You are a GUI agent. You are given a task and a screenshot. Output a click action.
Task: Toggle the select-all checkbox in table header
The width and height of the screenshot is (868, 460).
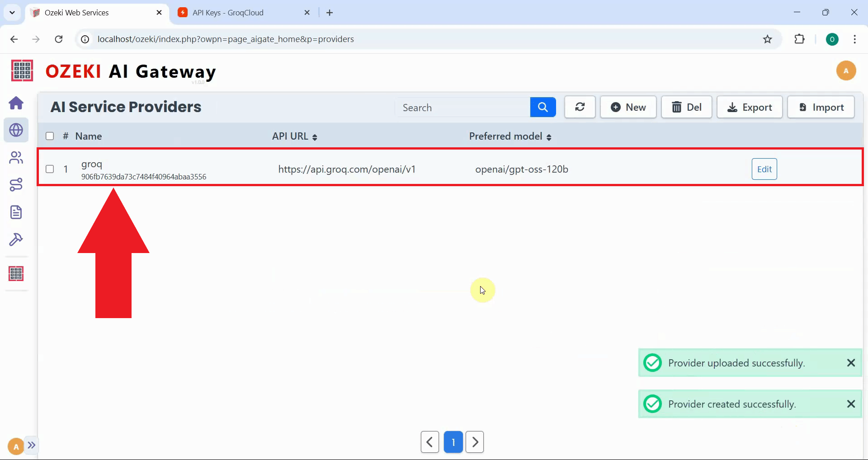(50, 136)
